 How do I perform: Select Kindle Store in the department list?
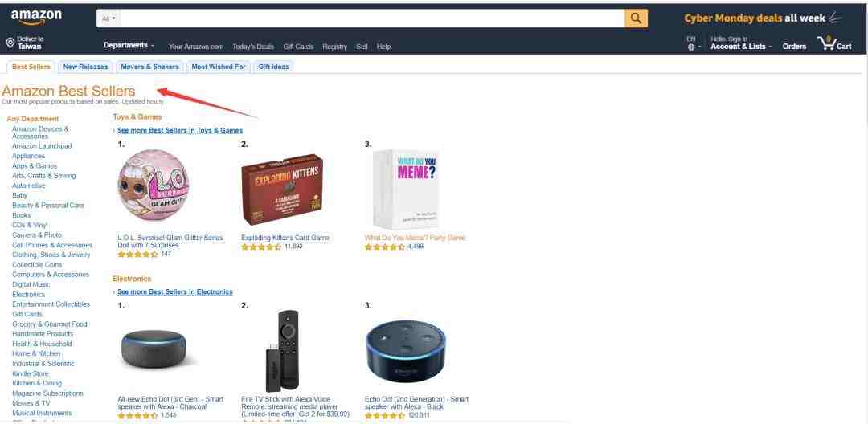click(x=31, y=373)
